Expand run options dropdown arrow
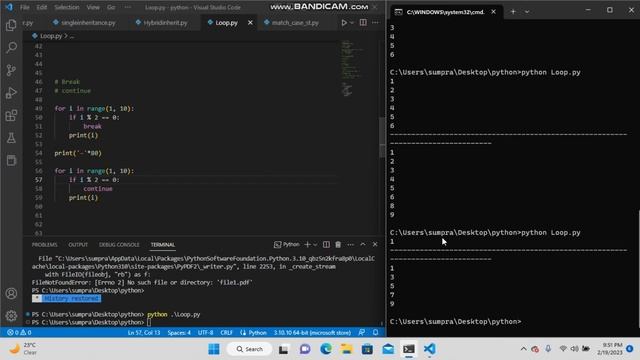640x360 pixels. point(351,22)
